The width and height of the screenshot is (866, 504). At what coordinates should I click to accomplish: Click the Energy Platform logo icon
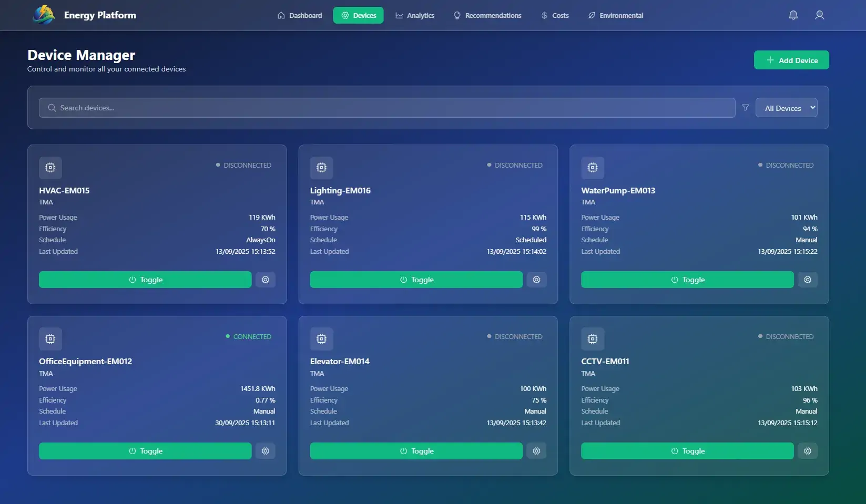tap(44, 15)
